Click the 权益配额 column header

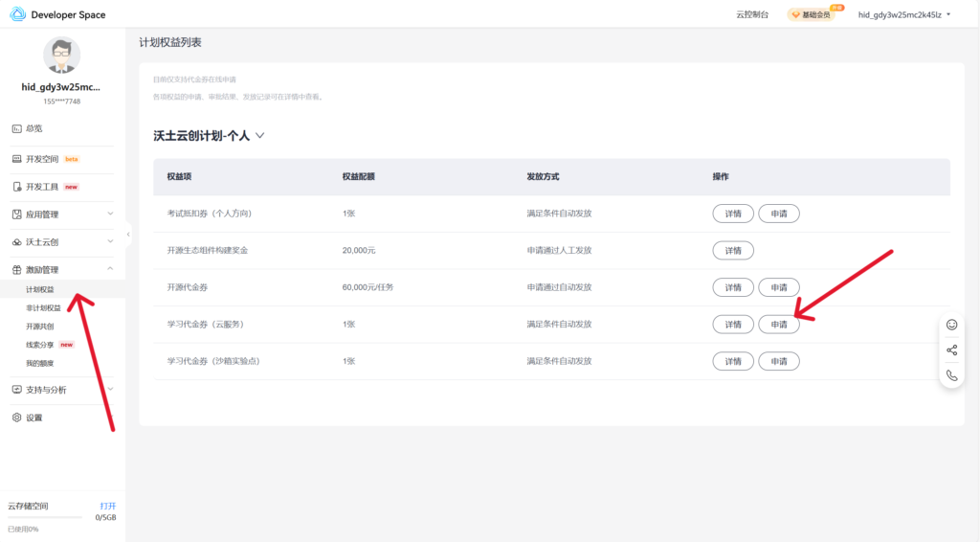358,177
